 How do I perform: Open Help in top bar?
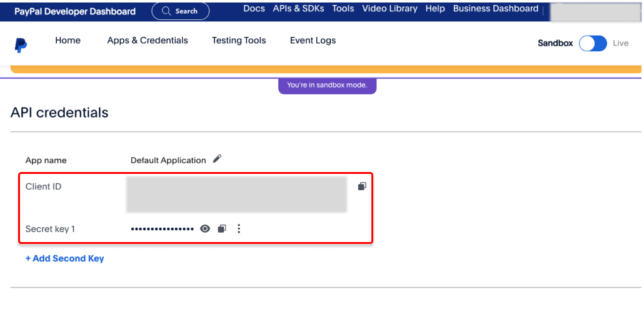point(435,9)
